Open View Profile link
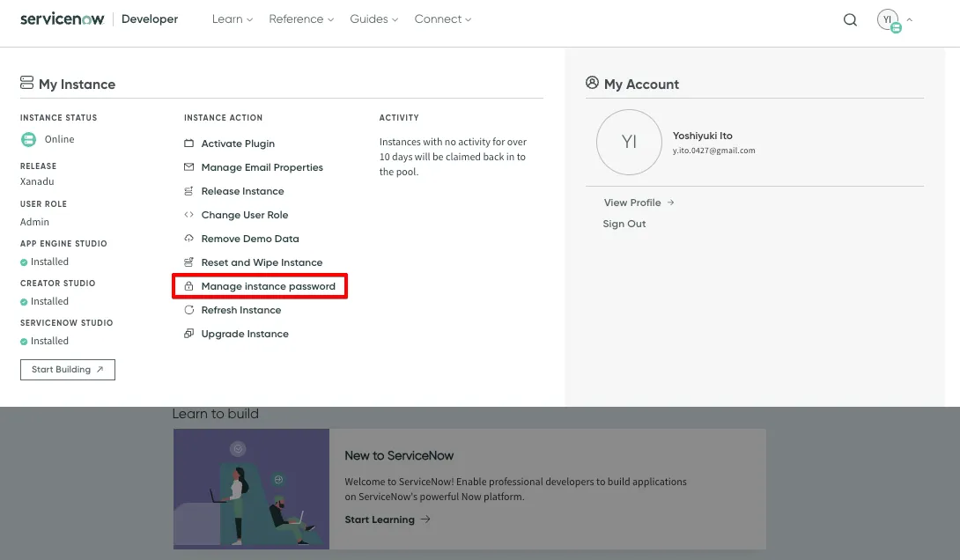 pyautogui.click(x=639, y=203)
